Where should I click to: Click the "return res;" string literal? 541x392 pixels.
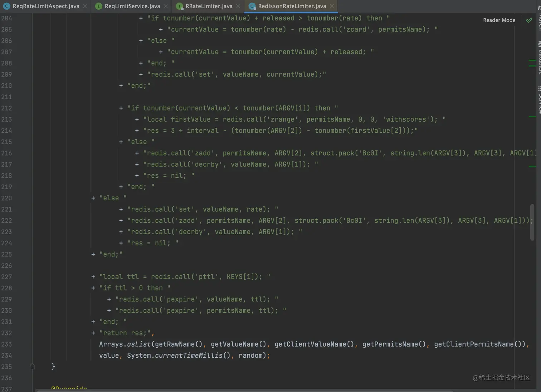point(125,333)
